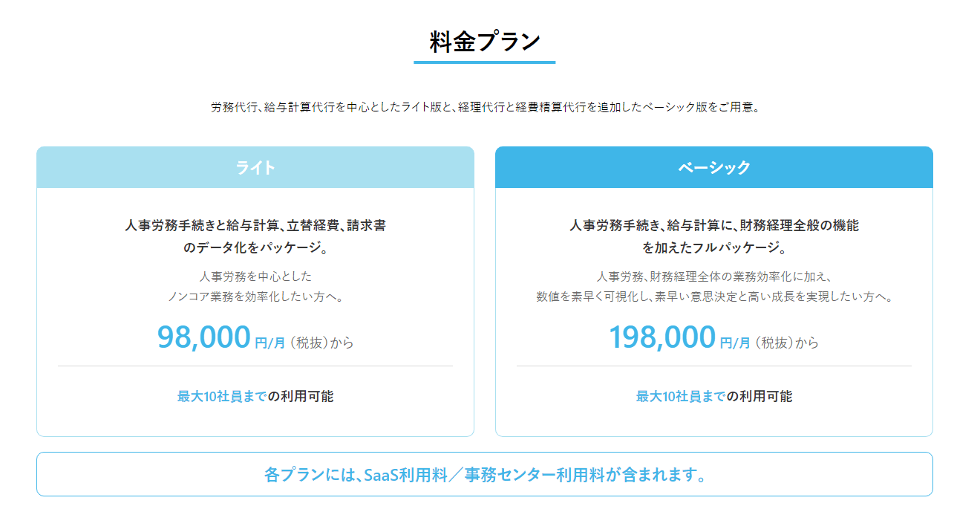The height and width of the screenshot is (512, 980).
Task: Click the 198,000 price in ベーシック plan
Action: [x=662, y=337]
